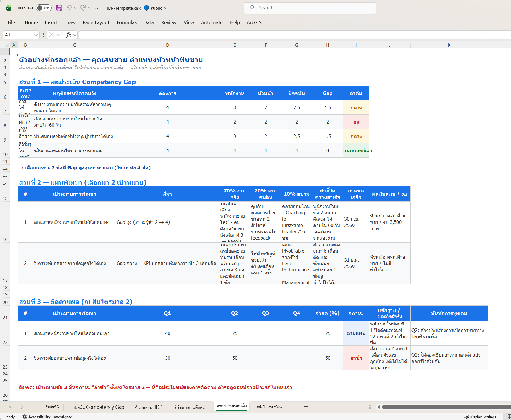This screenshot has height=420, width=511.
Task: Open the Formulas ribbon tab
Action: (x=127, y=22)
